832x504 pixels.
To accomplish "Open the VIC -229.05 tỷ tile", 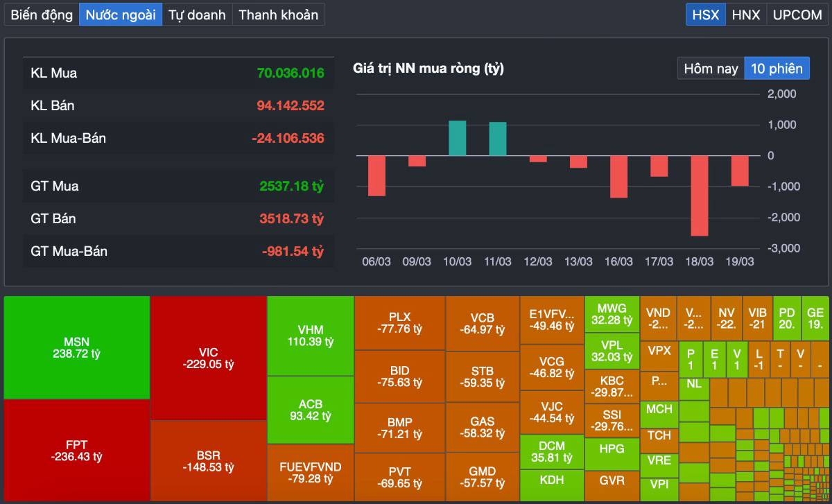I will 209,358.
